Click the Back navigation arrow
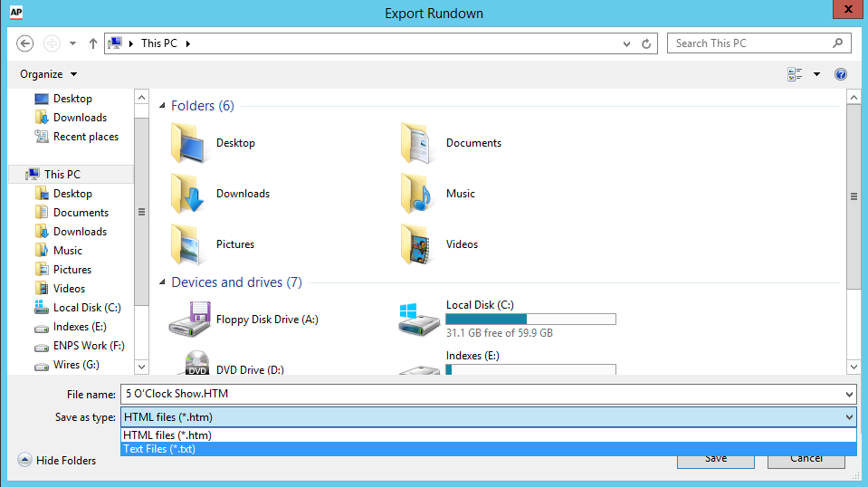The height and width of the screenshot is (487, 868). point(25,43)
